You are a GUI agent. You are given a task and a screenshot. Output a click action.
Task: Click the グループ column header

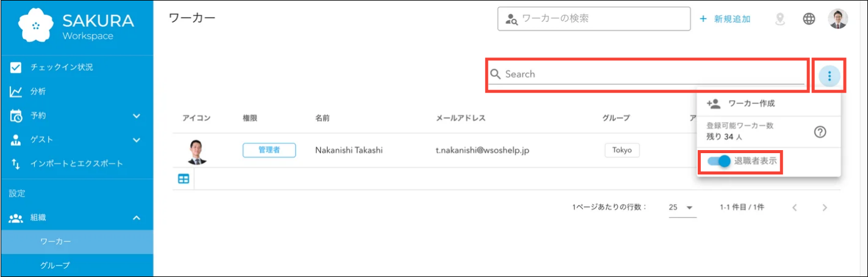pyautogui.click(x=616, y=118)
